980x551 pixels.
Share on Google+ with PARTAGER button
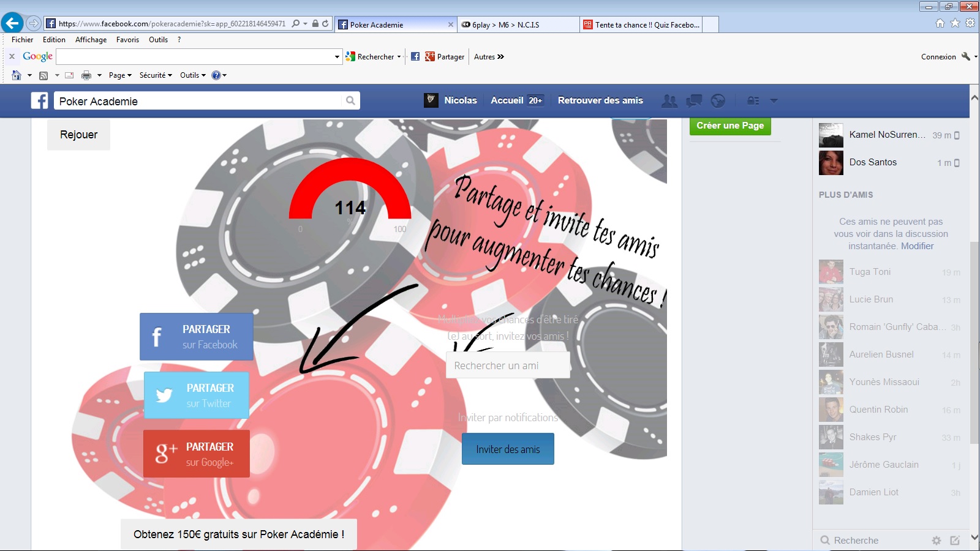(196, 454)
